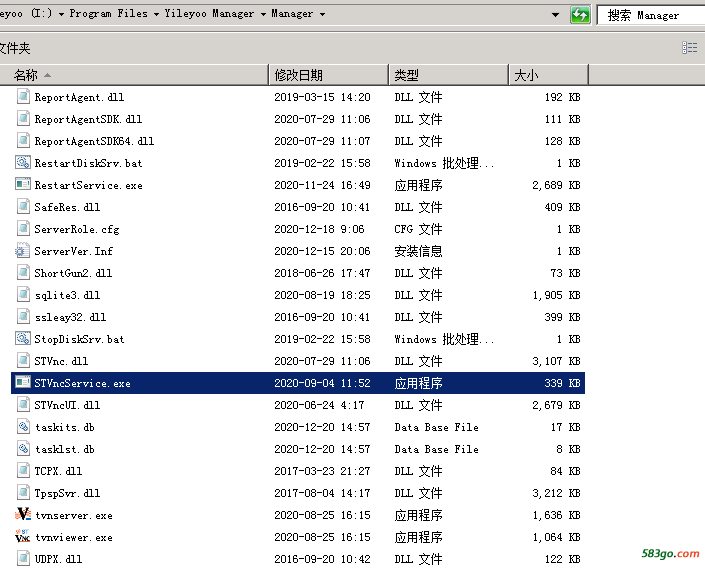This screenshot has height=569, width=705.
Task: Sort files by the 修改日期 column header
Action: 329,75
